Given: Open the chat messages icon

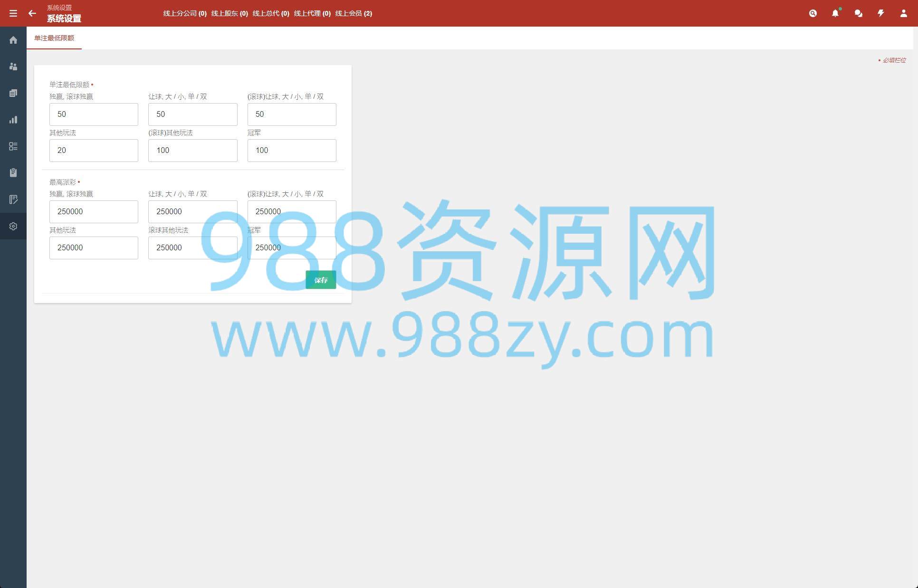Looking at the screenshot, I should [x=858, y=13].
